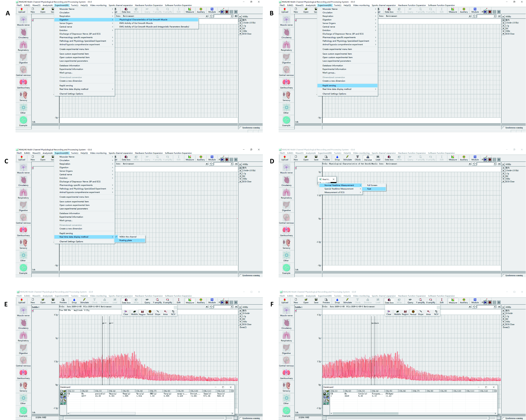Screen dimensions: 526x420
Task: In panel E, click the Y-amplify toolbar icon
Action: point(157,301)
